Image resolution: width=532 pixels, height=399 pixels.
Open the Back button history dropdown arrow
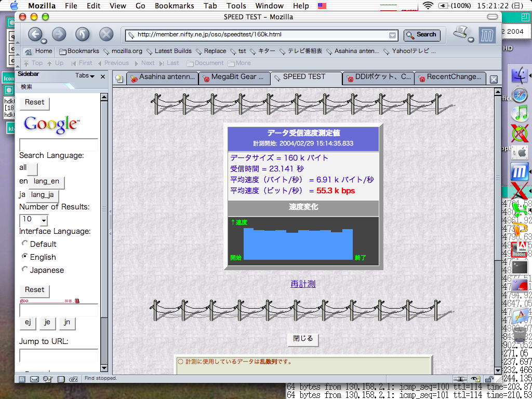44,42
